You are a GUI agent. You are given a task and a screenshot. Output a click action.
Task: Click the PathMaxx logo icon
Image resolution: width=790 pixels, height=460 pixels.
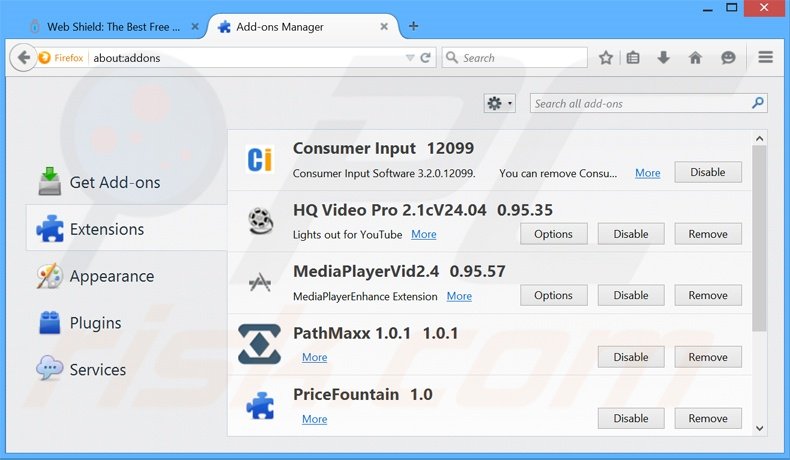tap(259, 344)
